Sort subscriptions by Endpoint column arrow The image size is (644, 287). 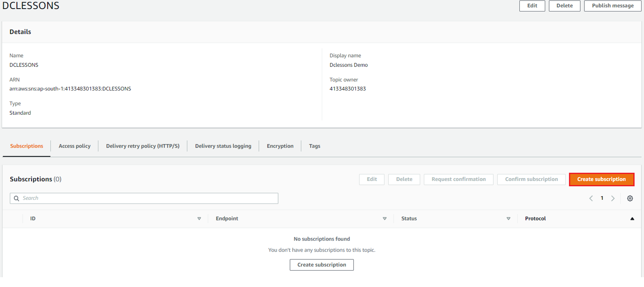coord(385,219)
